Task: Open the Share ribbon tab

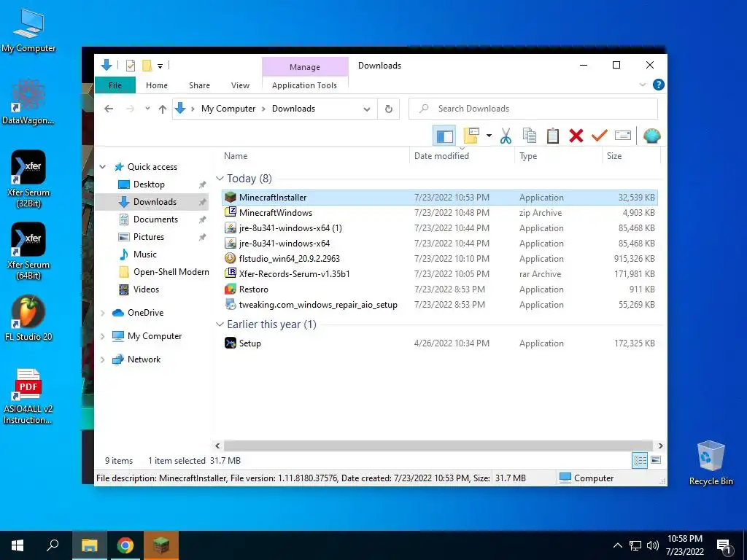Action: pos(199,85)
